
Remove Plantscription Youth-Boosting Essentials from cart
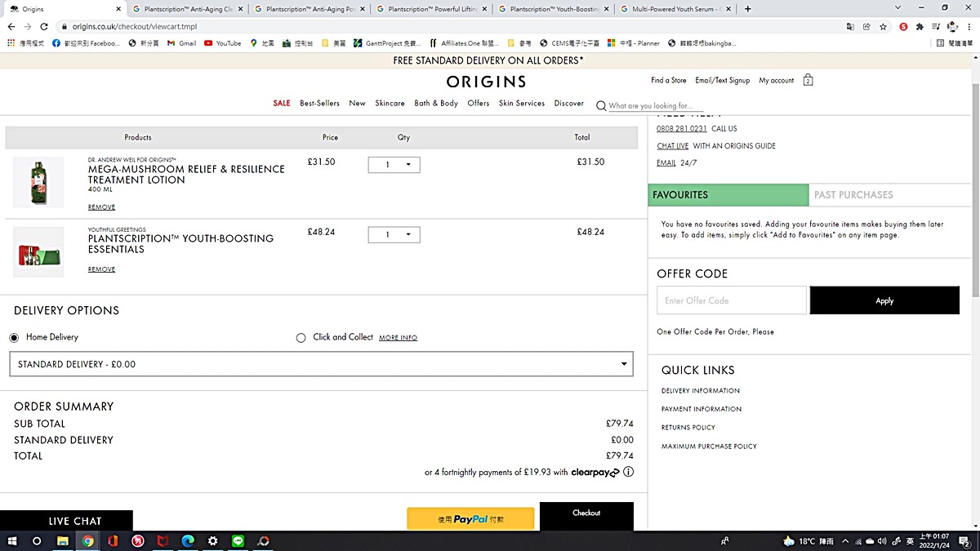pyautogui.click(x=101, y=269)
